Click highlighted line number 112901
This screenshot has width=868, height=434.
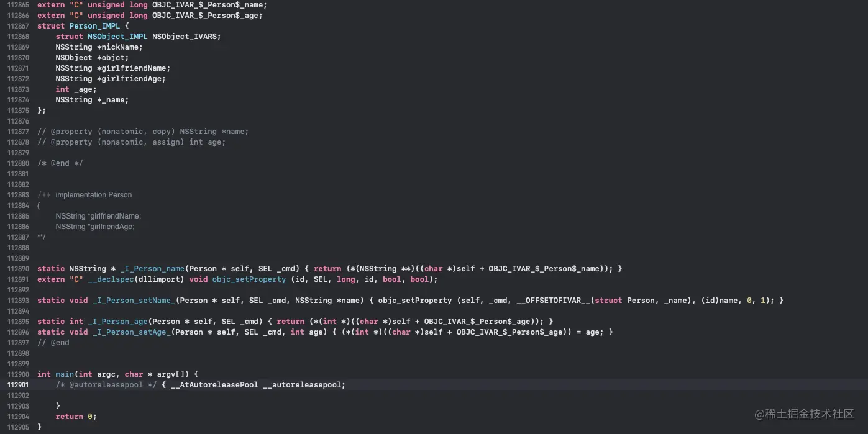(x=19, y=385)
